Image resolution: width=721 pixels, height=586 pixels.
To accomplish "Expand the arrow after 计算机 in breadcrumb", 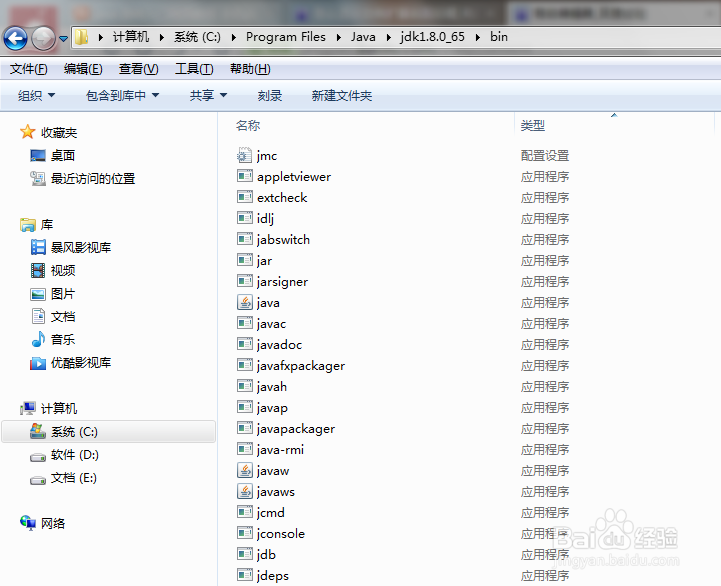I will coord(162,37).
